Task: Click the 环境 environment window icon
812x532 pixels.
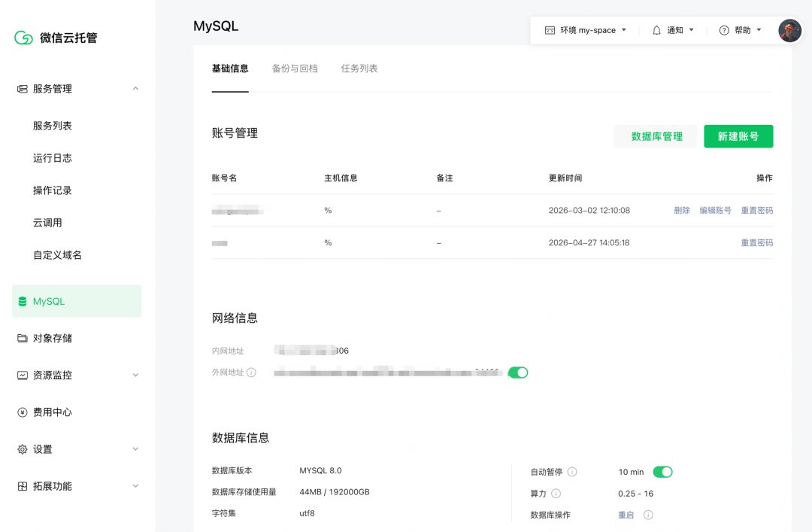Action: (x=550, y=31)
